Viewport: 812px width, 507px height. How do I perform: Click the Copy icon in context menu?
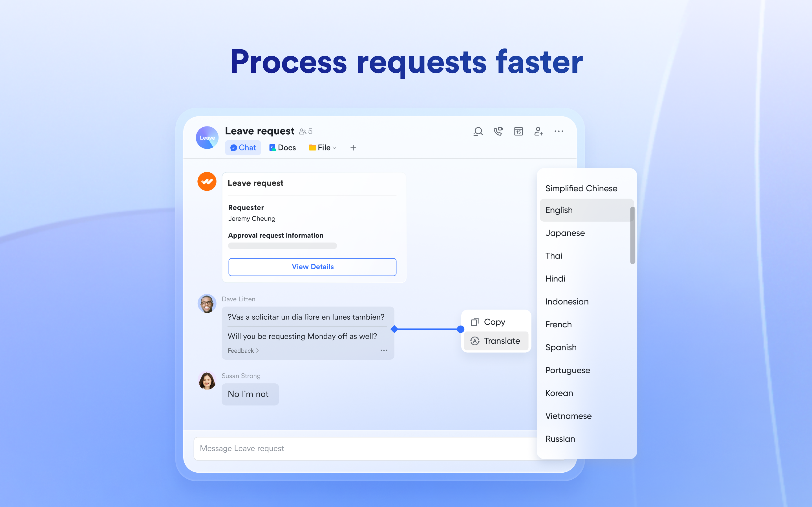475,321
